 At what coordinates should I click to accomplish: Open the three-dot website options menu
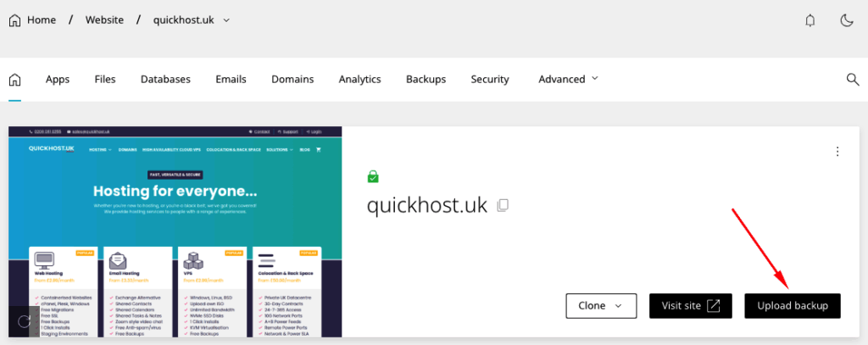click(837, 151)
